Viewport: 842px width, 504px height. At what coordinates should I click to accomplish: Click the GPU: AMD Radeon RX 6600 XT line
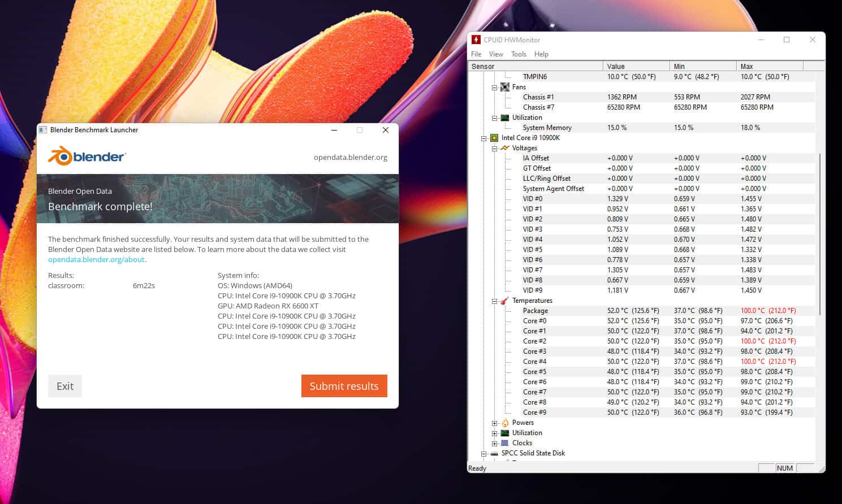pos(268,306)
